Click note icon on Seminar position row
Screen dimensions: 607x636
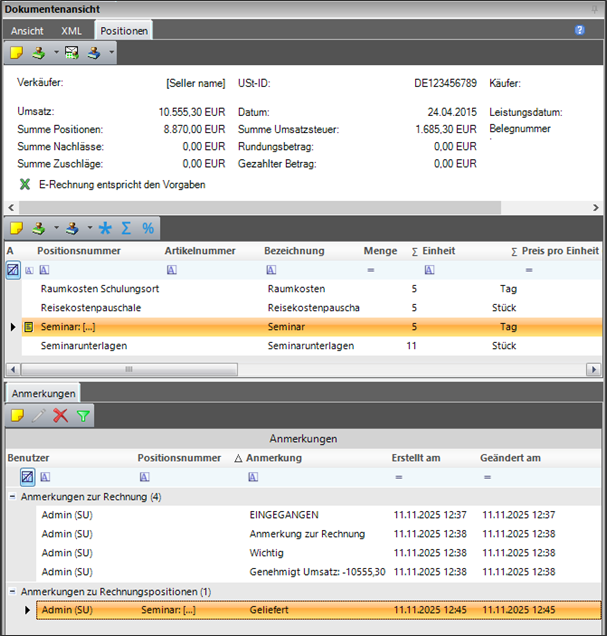(28, 327)
